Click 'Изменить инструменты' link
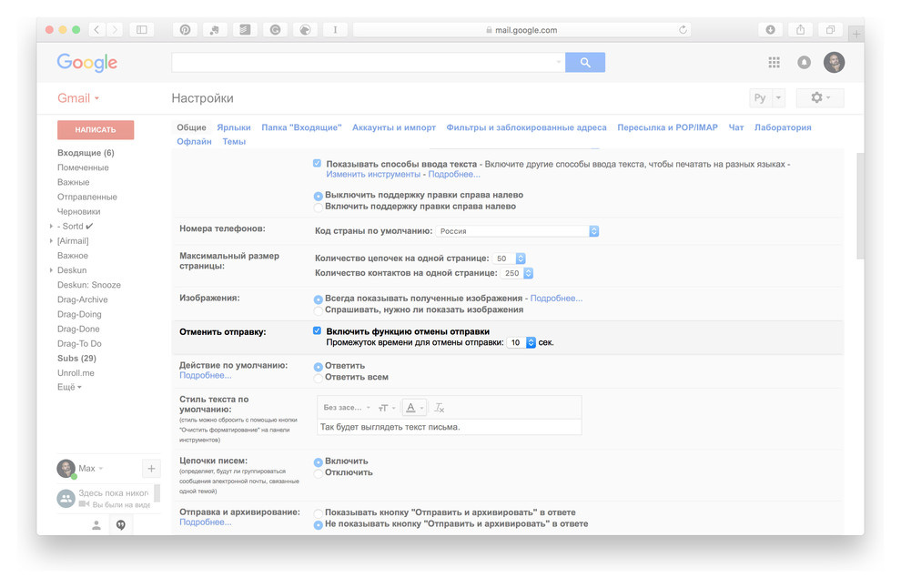 pyautogui.click(x=373, y=174)
